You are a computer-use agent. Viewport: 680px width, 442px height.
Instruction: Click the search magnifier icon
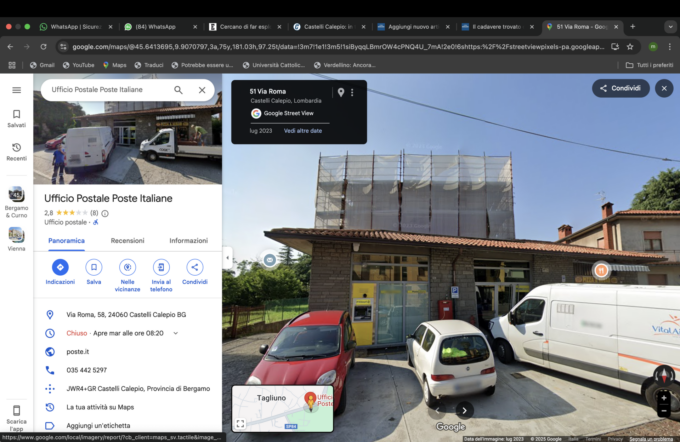pyautogui.click(x=179, y=90)
